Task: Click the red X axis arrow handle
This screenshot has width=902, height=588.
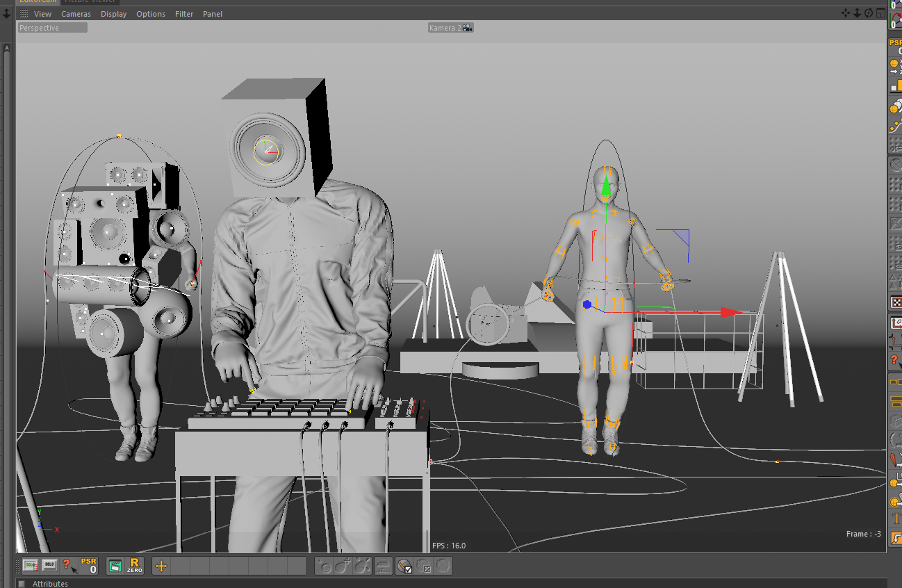Action: point(730,312)
